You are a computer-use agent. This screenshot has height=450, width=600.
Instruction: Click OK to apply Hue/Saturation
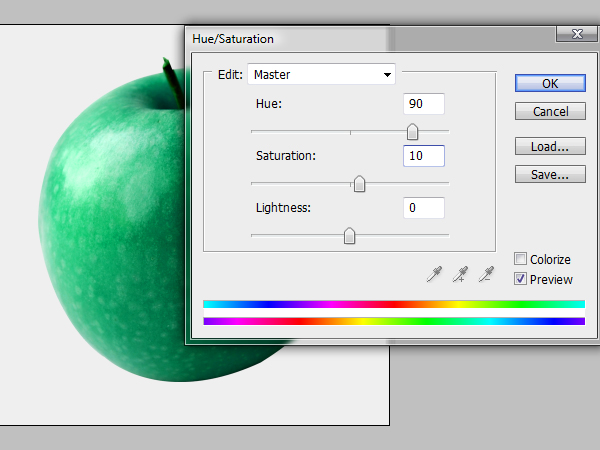coord(550,83)
